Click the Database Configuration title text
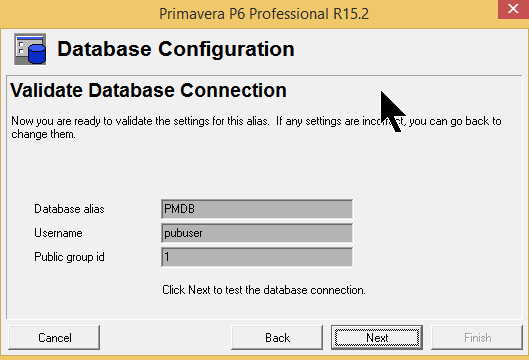529x360 pixels. (x=176, y=49)
